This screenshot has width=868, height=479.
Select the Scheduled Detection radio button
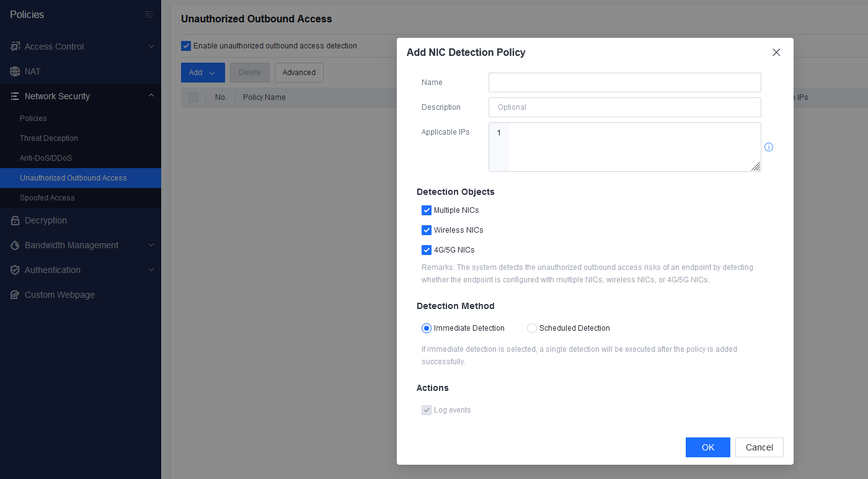click(532, 328)
